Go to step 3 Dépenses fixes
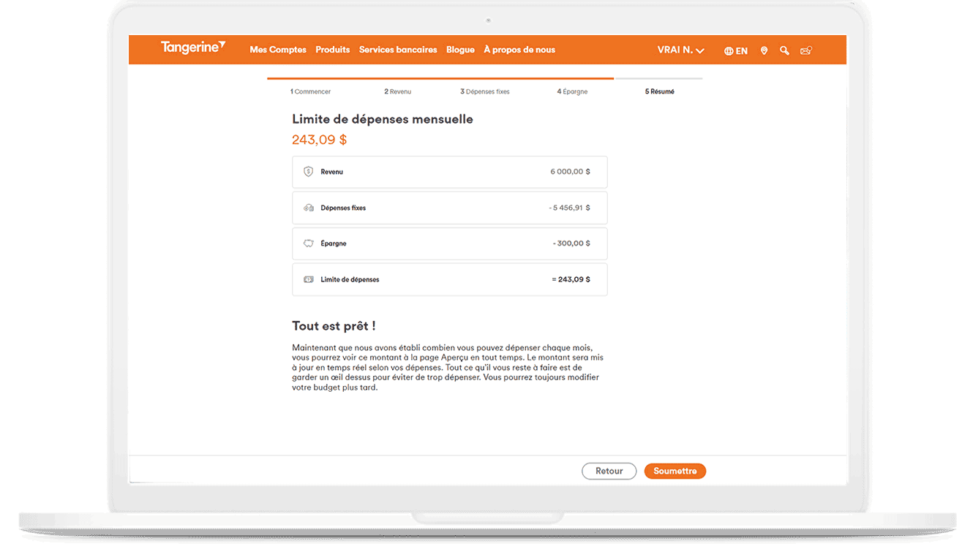This screenshot has height=560, width=973. [x=485, y=91]
